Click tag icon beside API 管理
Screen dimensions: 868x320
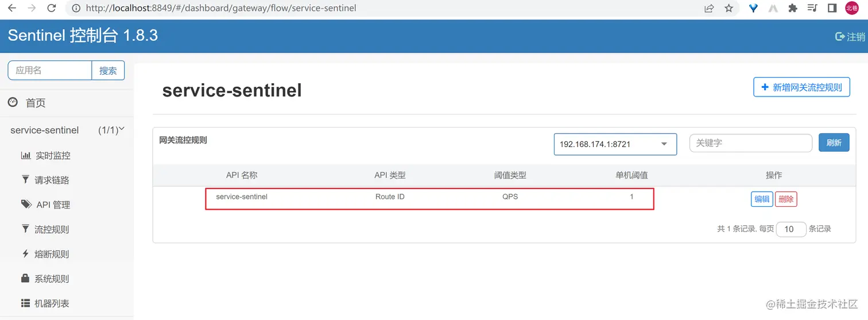26,204
